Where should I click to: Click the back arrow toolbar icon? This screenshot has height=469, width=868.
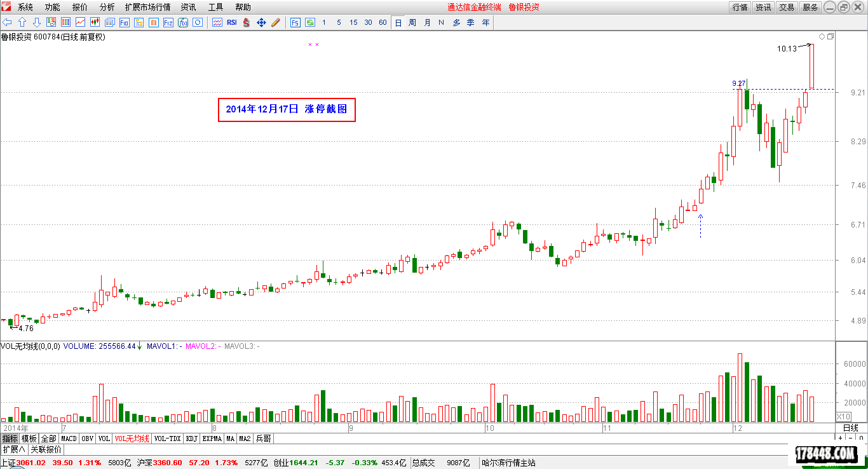(8, 22)
